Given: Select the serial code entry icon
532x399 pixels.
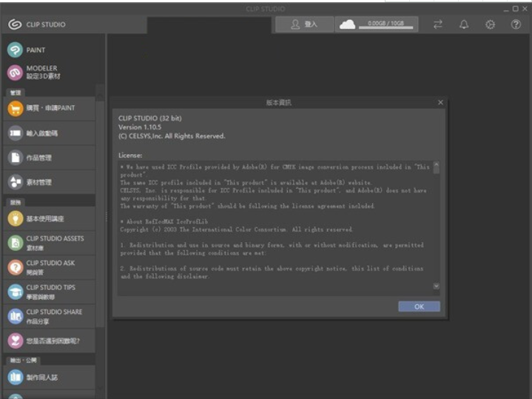Looking at the screenshot, I should click(x=15, y=133).
